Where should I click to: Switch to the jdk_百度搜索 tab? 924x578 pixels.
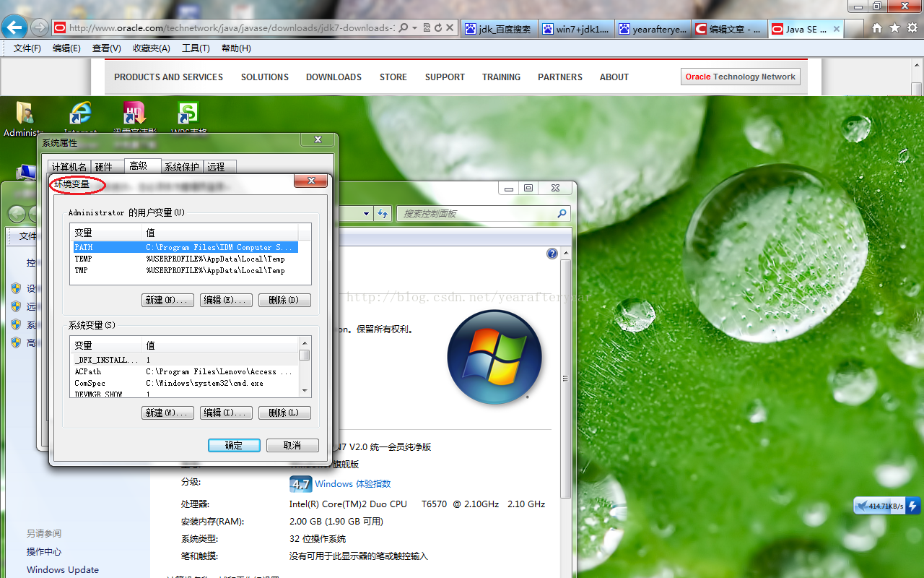[x=498, y=29]
